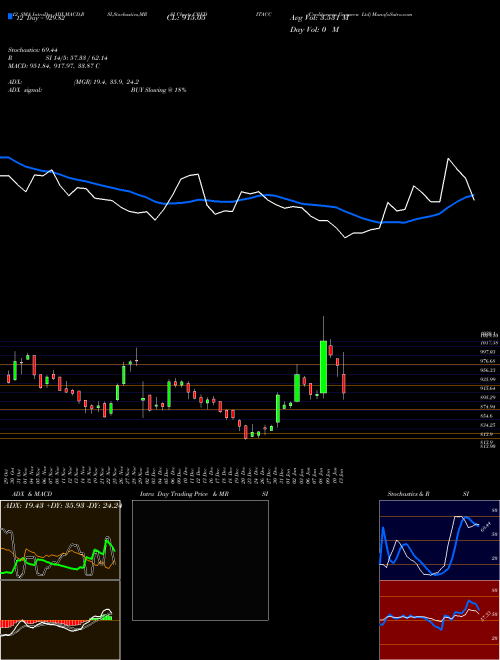Screen dimensions: 500x660
Task: Click the 997.03 price axis label
Action: point(488,352)
